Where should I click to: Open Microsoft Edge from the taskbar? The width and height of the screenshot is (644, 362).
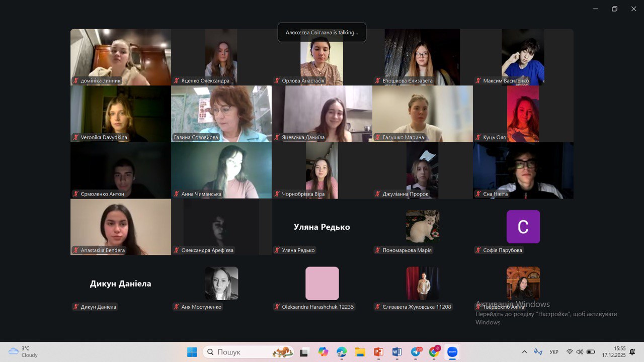[x=342, y=352]
